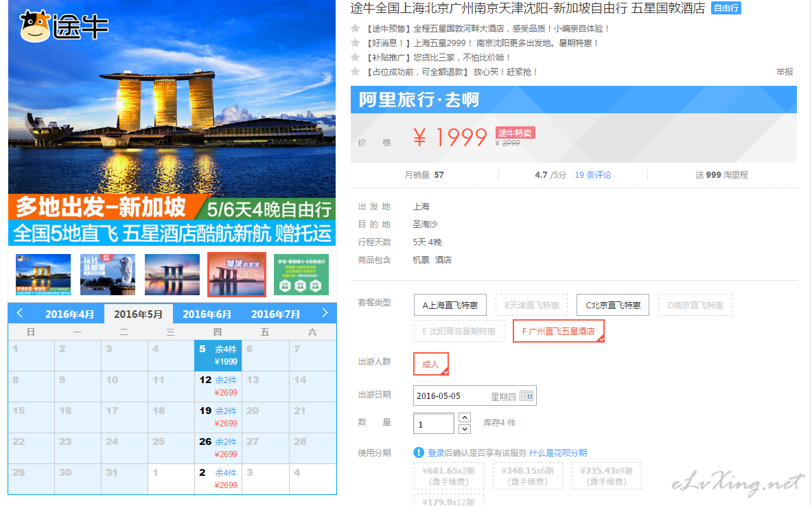Click the 自由行 blue tag
812x506 pixels.
726,8
